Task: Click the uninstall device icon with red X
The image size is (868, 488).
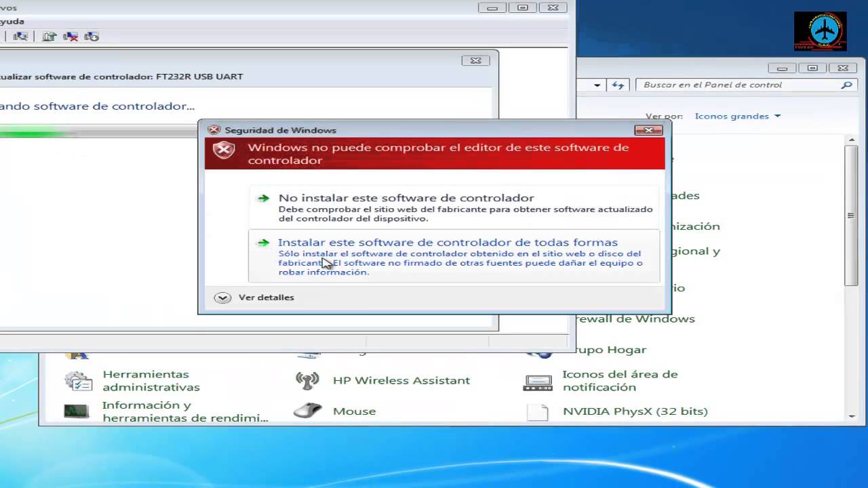Action: pyautogui.click(x=70, y=37)
